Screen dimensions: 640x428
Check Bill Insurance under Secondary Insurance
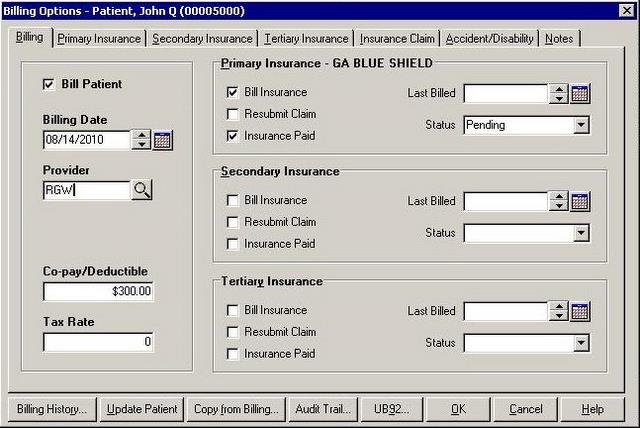(233, 201)
